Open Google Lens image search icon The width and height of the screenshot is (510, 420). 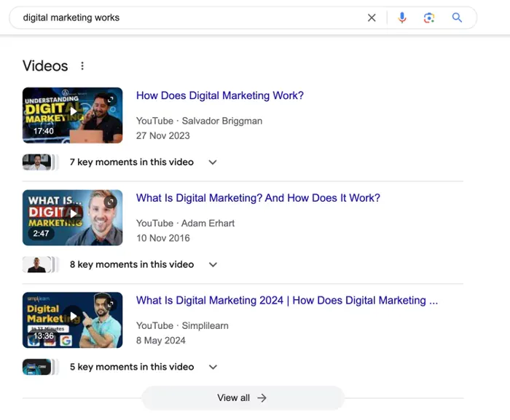click(429, 17)
